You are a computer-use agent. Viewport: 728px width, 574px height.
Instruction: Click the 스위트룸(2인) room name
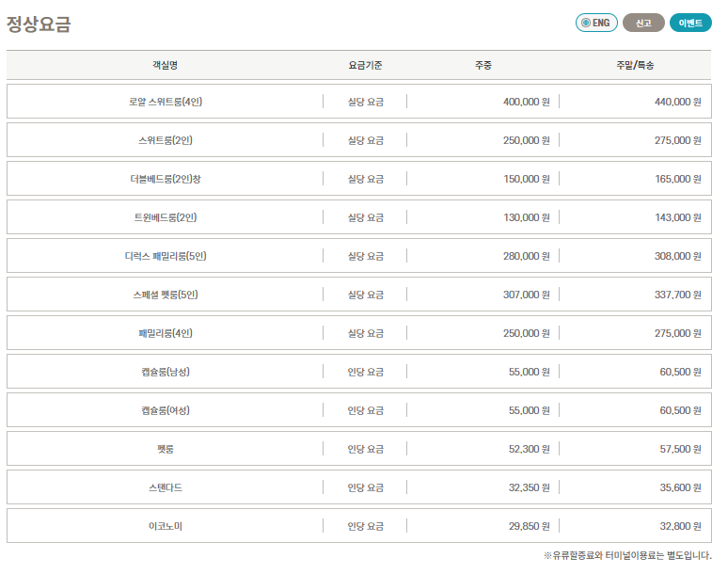pos(166,140)
